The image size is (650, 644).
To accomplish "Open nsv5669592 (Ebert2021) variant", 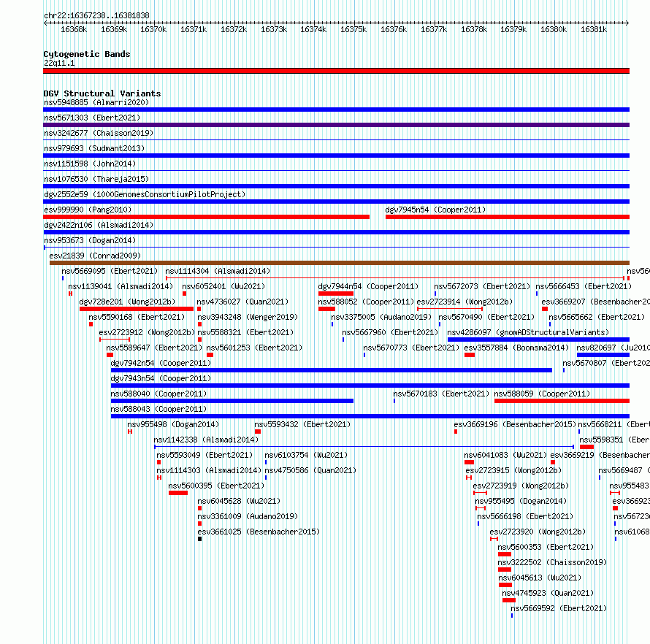I will [x=559, y=608].
